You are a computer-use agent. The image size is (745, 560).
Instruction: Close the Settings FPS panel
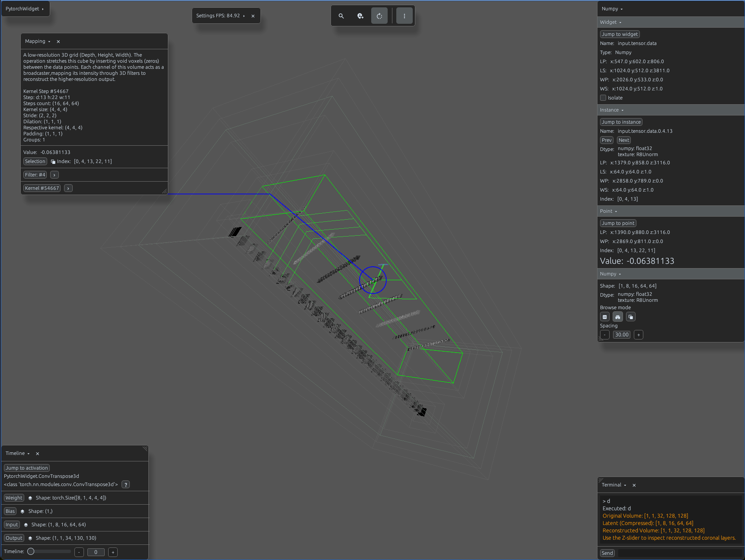[x=253, y=16]
